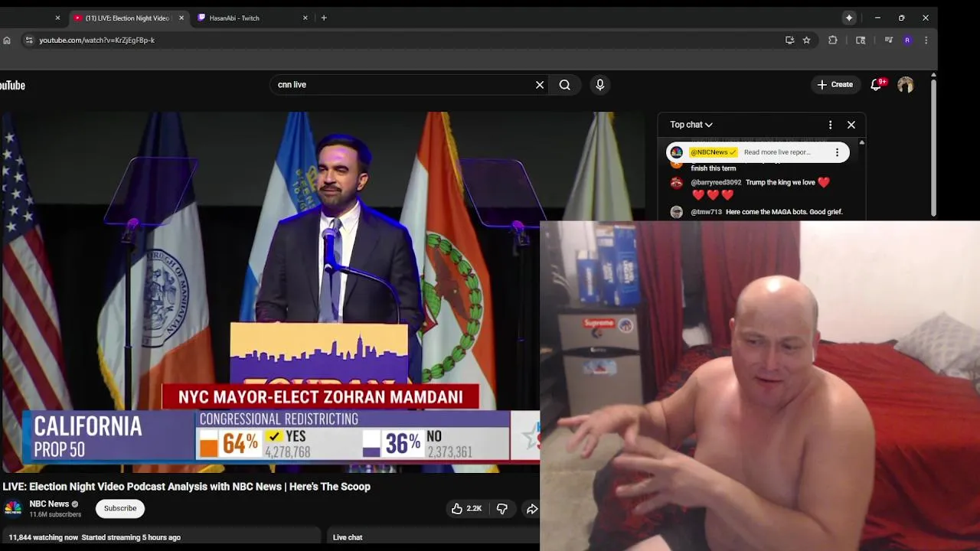
Task: Click the 11,844 watching now description text
Action: coord(94,537)
